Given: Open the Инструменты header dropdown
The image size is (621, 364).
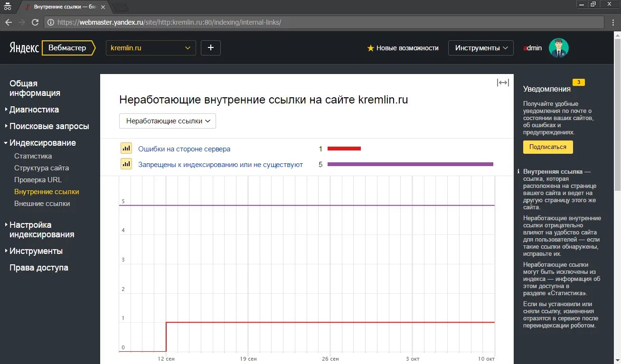Looking at the screenshot, I should tap(481, 48).
